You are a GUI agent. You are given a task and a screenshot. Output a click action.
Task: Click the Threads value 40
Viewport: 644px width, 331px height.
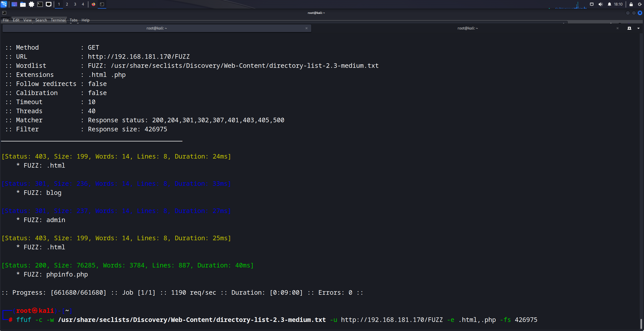(92, 111)
